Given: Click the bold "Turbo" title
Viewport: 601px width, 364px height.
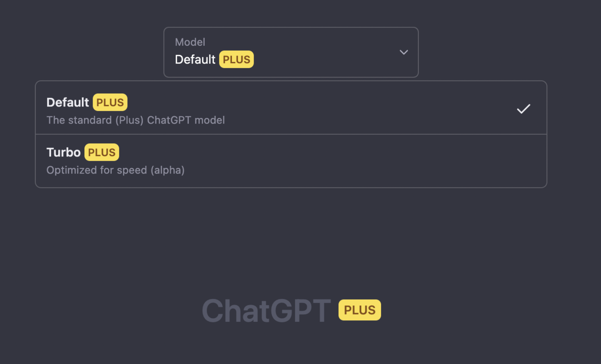Looking at the screenshot, I should 64,153.
